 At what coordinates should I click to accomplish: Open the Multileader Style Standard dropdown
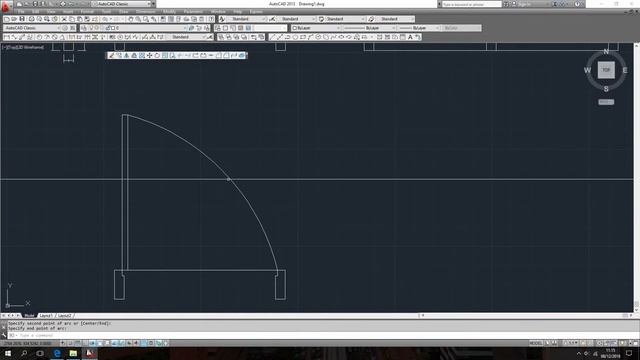tap(395, 19)
